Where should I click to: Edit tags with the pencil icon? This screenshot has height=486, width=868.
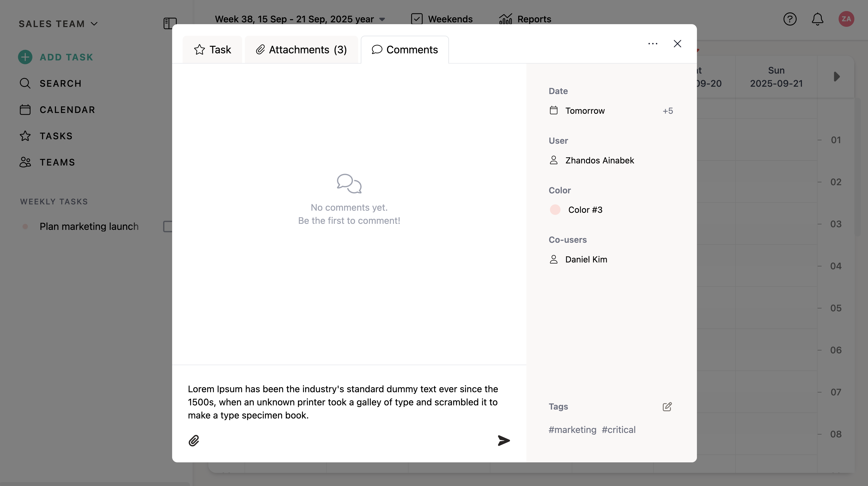pyautogui.click(x=667, y=407)
